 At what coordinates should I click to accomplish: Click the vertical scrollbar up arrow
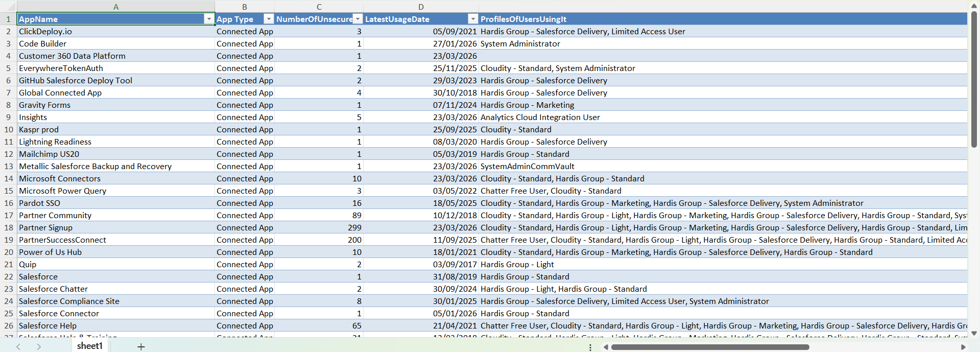(974, 6)
